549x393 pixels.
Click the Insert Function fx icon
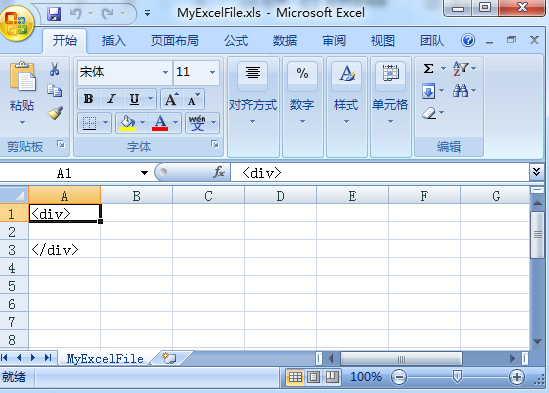pyautogui.click(x=219, y=172)
